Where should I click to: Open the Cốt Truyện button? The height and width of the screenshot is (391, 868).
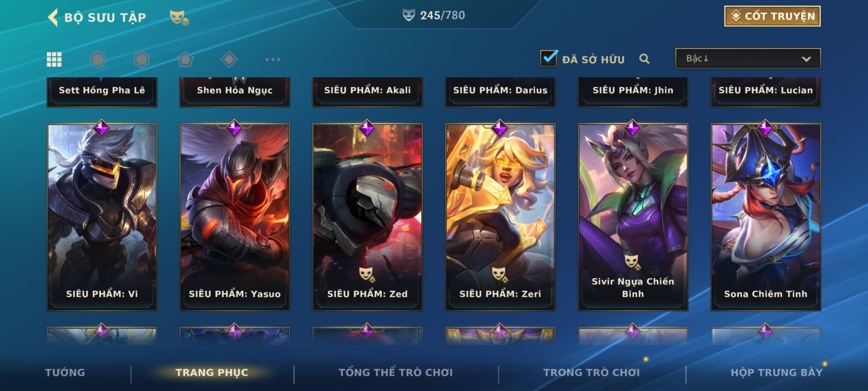pos(772,16)
